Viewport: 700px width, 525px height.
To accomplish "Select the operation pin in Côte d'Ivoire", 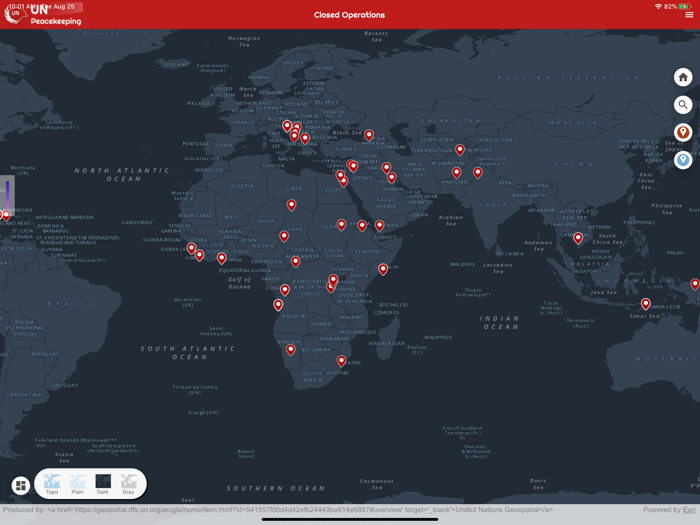I will (221, 258).
